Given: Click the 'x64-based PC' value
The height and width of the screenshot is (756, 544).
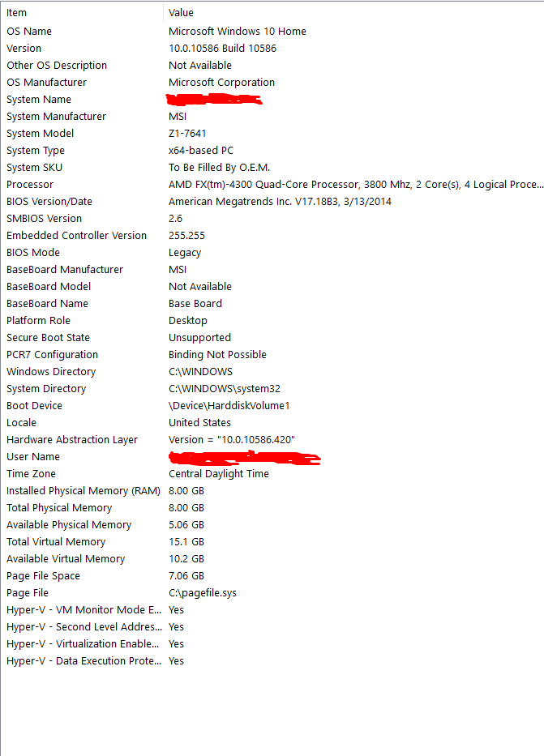Looking at the screenshot, I should [x=200, y=151].
